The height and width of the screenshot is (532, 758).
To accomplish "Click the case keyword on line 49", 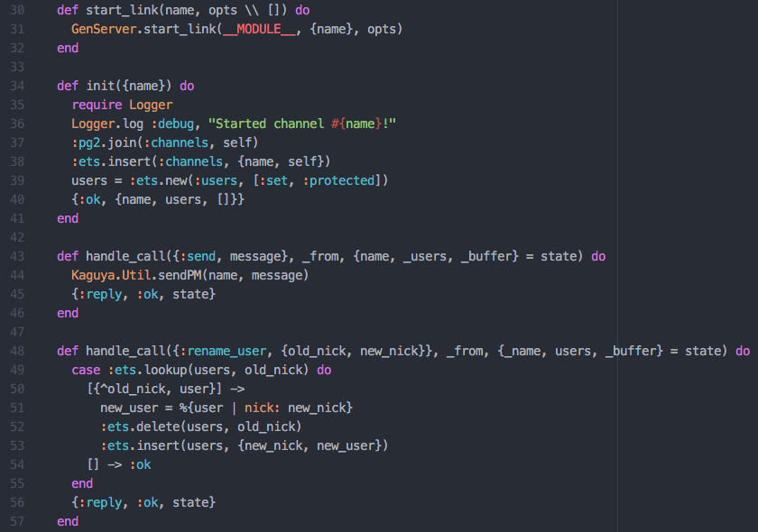I will coord(86,370).
